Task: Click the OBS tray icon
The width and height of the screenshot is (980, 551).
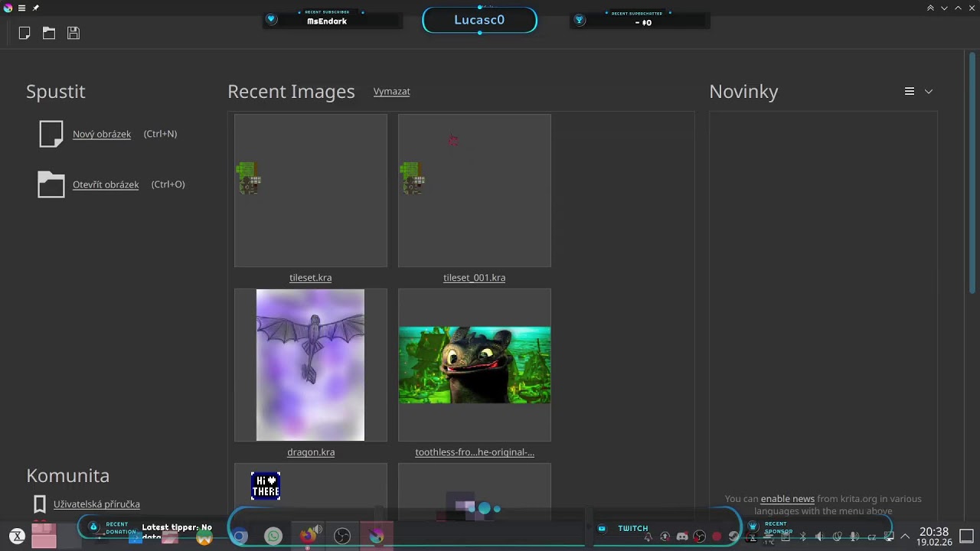Action: [x=699, y=537]
